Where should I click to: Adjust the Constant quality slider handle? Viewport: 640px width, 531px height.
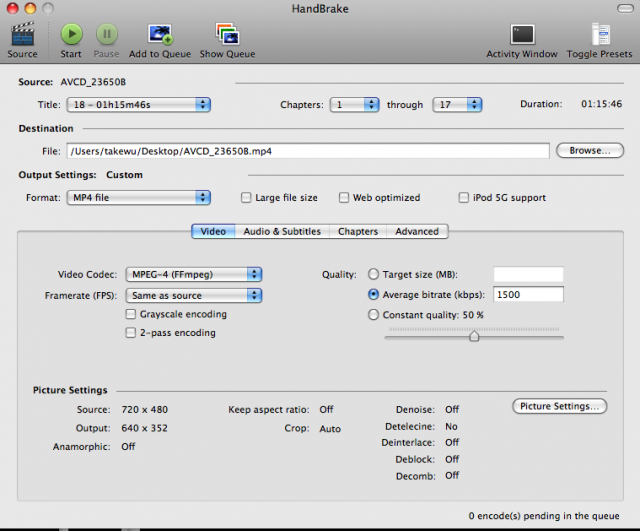click(474, 336)
